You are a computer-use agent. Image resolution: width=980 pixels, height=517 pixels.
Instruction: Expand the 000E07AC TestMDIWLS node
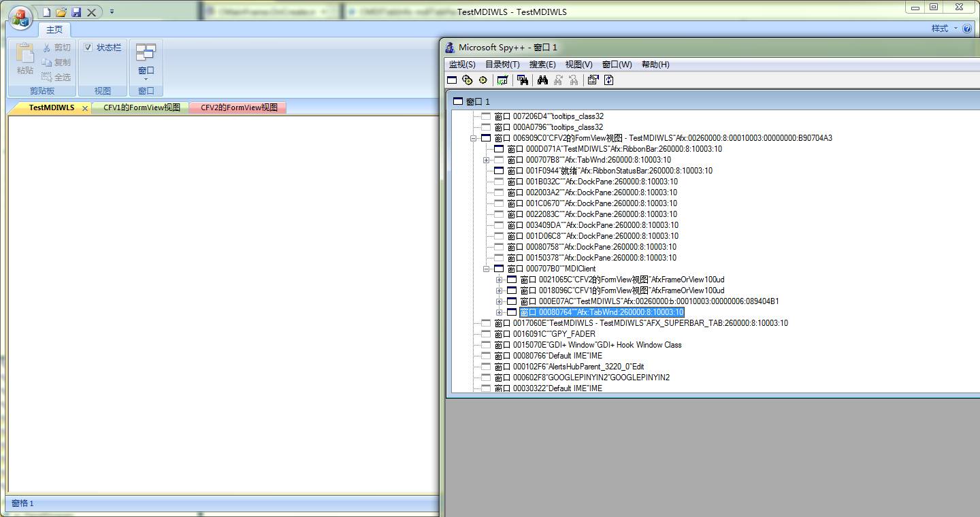point(499,301)
